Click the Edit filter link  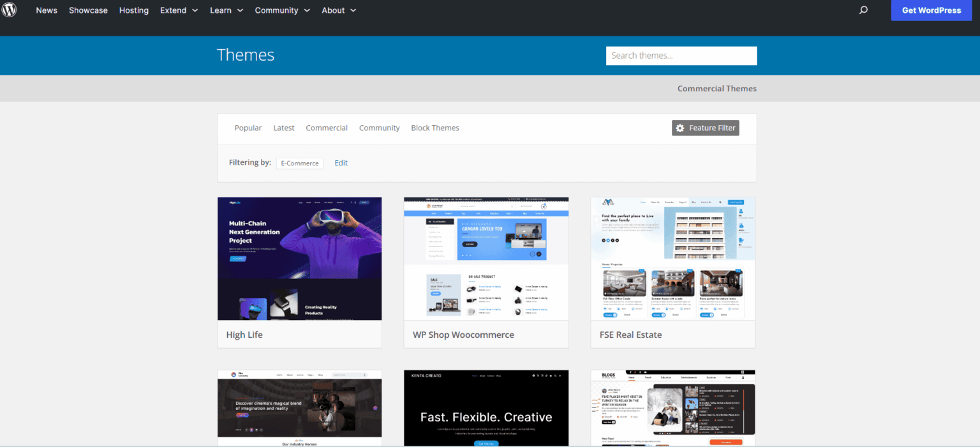(x=341, y=163)
